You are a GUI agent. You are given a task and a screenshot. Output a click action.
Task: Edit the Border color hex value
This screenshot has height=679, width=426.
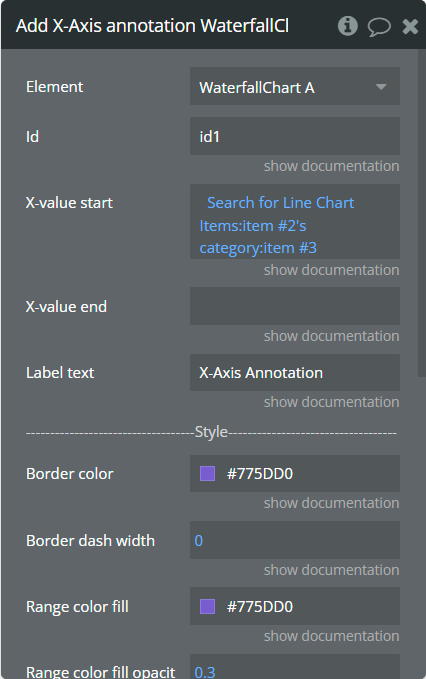[260, 474]
